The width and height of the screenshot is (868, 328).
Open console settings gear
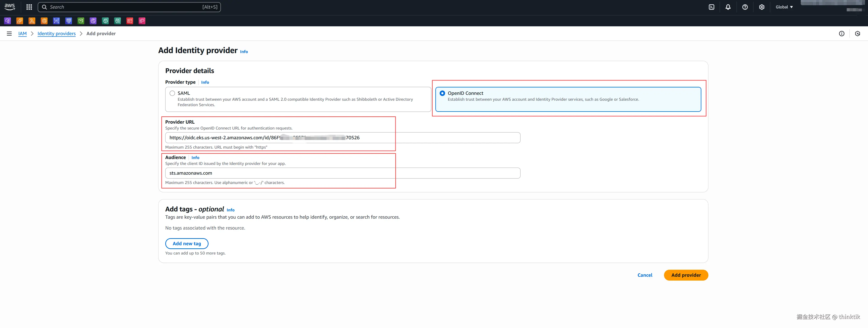[x=762, y=7]
